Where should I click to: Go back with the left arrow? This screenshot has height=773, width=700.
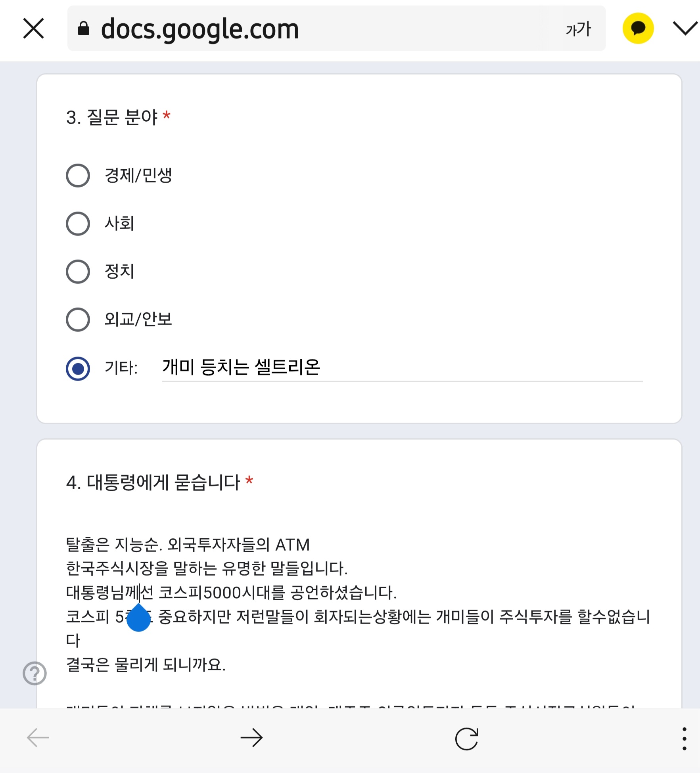(x=38, y=738)
